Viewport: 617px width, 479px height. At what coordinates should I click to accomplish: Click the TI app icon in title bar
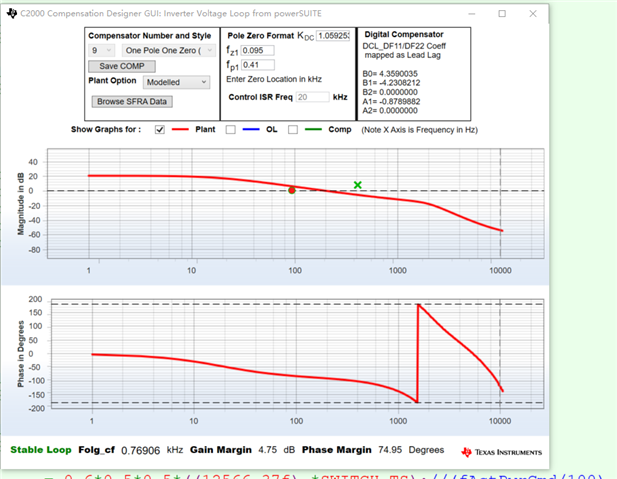pos(12,13)
